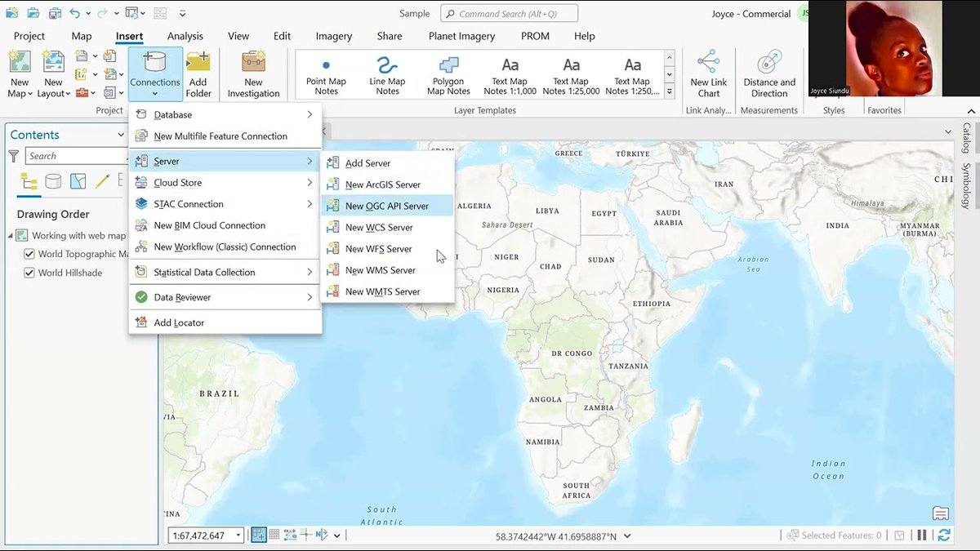Click the New Project icon in title bar
The image size is (980, 551).
11,13
